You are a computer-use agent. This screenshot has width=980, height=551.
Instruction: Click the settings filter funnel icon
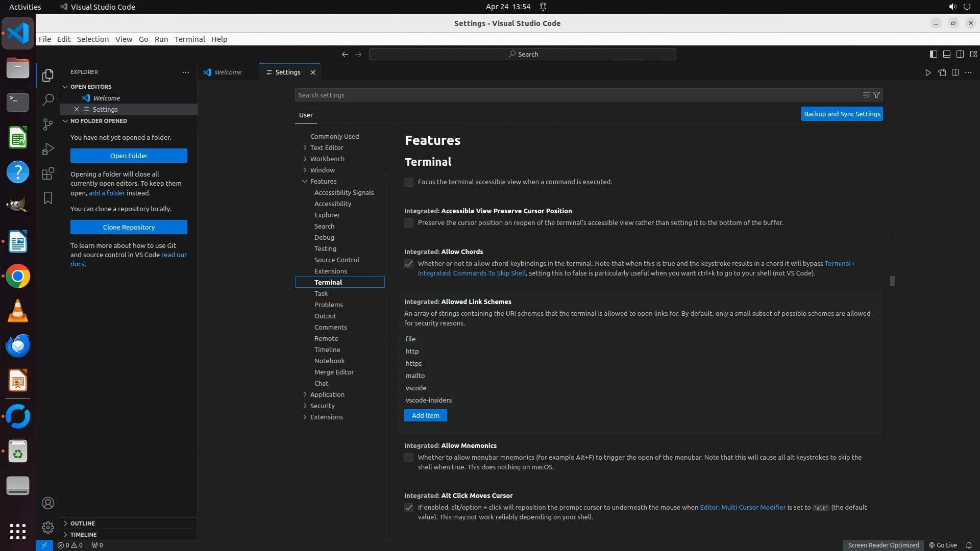tap(876, 95)
